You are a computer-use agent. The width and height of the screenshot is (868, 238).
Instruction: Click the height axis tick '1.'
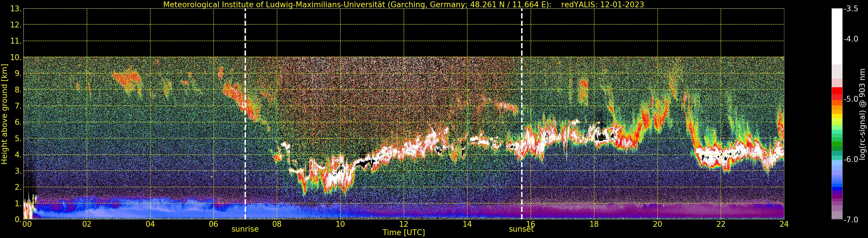(x=18, y=203)
